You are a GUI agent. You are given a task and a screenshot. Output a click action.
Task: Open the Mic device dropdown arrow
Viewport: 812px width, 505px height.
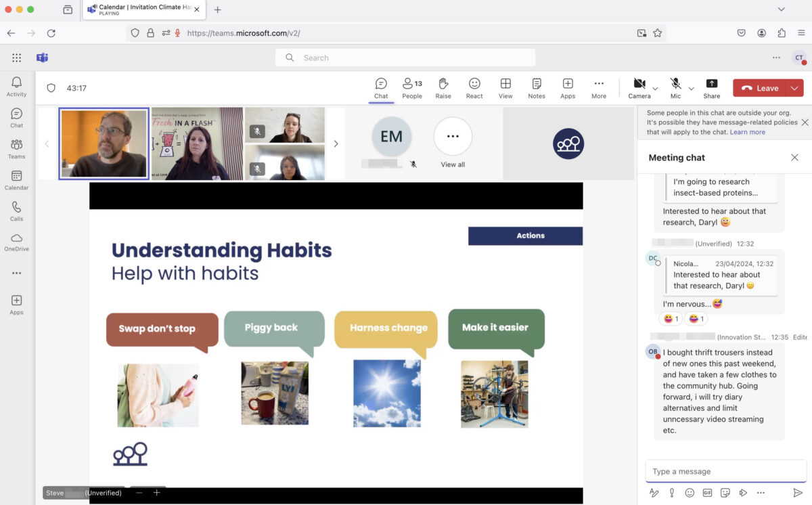[x=691, y=89]
